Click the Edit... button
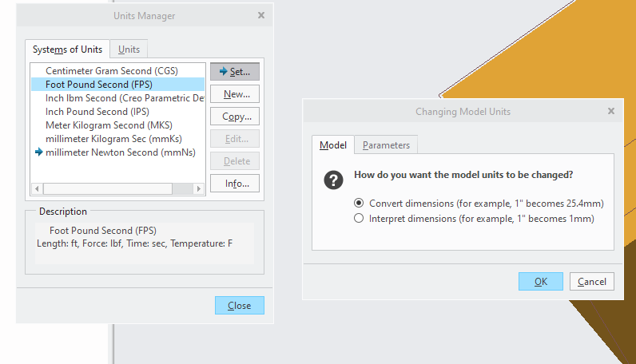 pos(234,139)
